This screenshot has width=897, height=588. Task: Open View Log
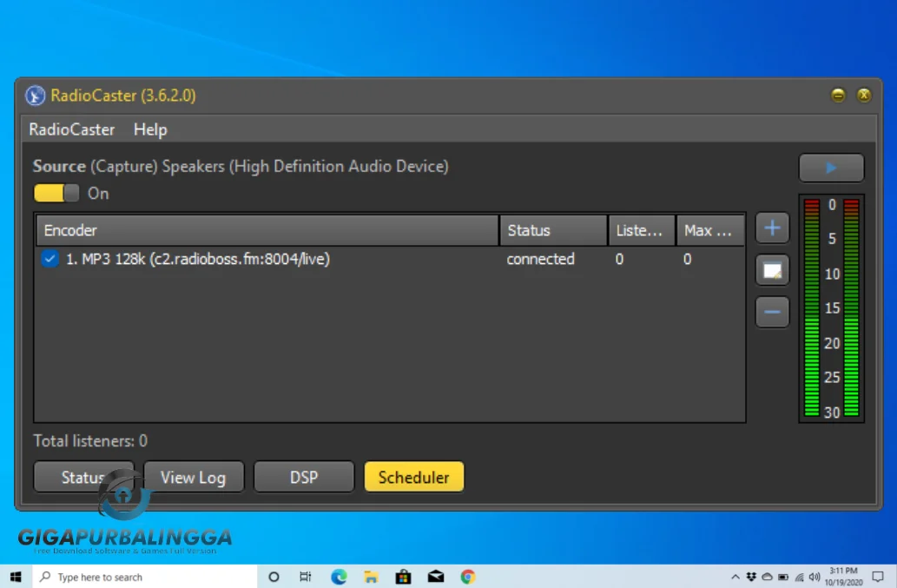tap(194, 477)
